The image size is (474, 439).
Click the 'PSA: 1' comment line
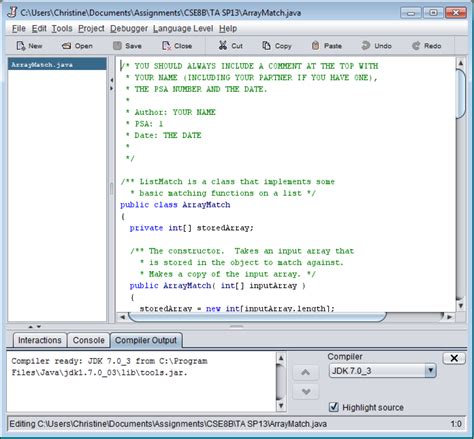[144, 124]
